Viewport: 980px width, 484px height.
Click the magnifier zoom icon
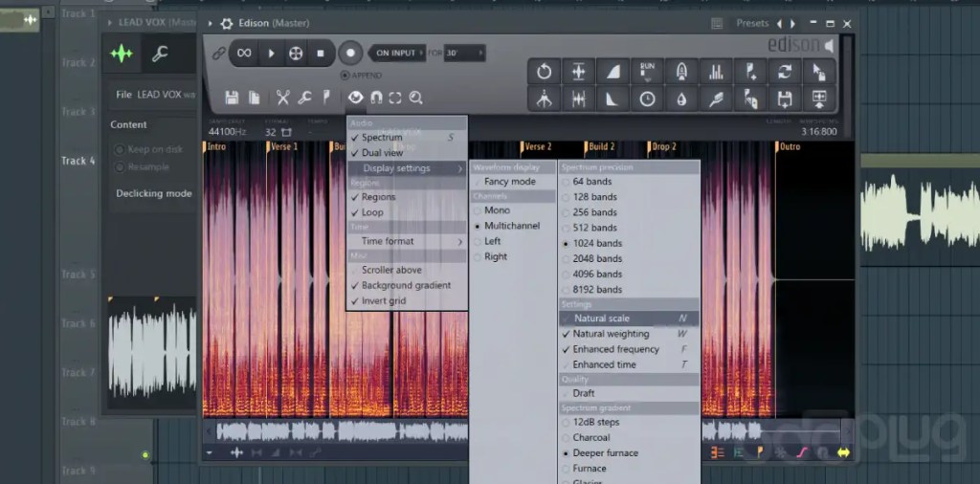(415, 98)
